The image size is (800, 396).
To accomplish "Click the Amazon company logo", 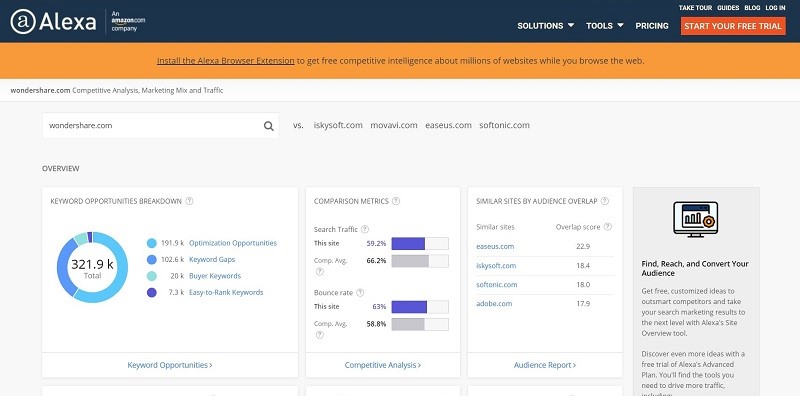I will point(128,22).
